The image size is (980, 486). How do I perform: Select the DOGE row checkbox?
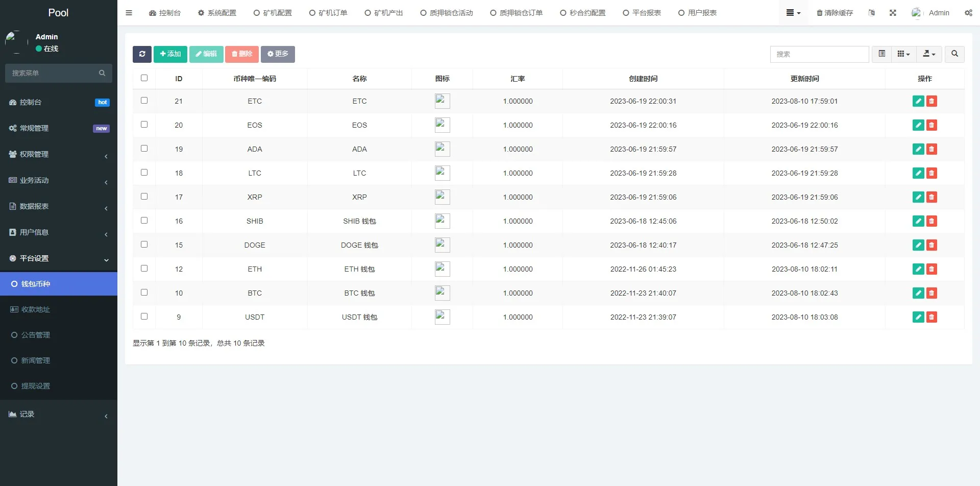click(x=144, y=245)
